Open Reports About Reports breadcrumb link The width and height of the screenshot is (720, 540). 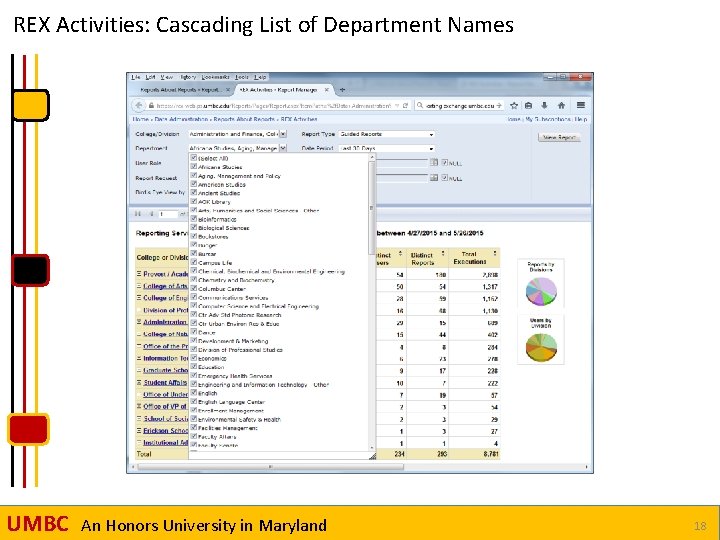pos(244,119)
